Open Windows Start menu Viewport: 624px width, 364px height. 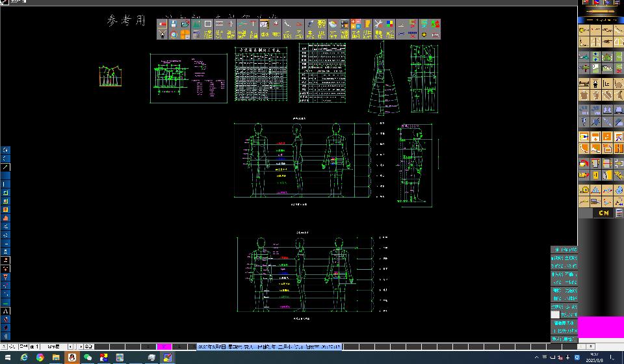[x=6, y=357]
